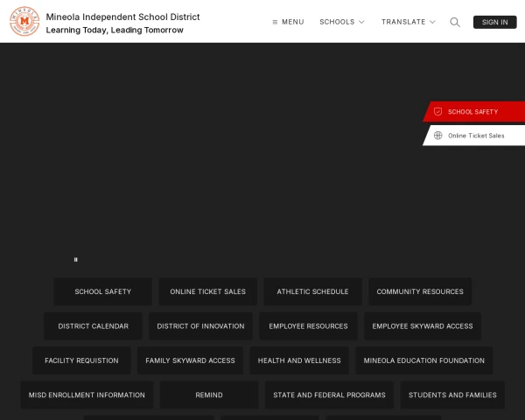The height and width of the screenshot is (420, 525).
Task: Open the search magnifier icon
Action: (455, 22)
